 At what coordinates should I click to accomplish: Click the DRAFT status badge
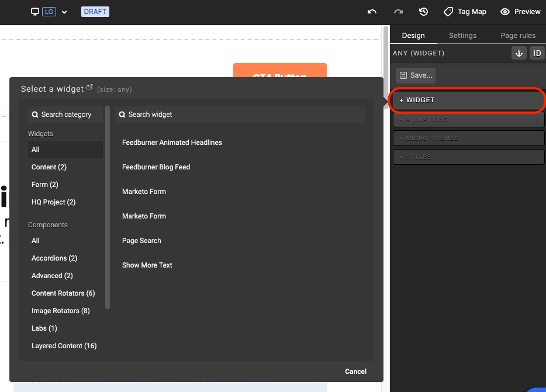(x=95, y=12)
